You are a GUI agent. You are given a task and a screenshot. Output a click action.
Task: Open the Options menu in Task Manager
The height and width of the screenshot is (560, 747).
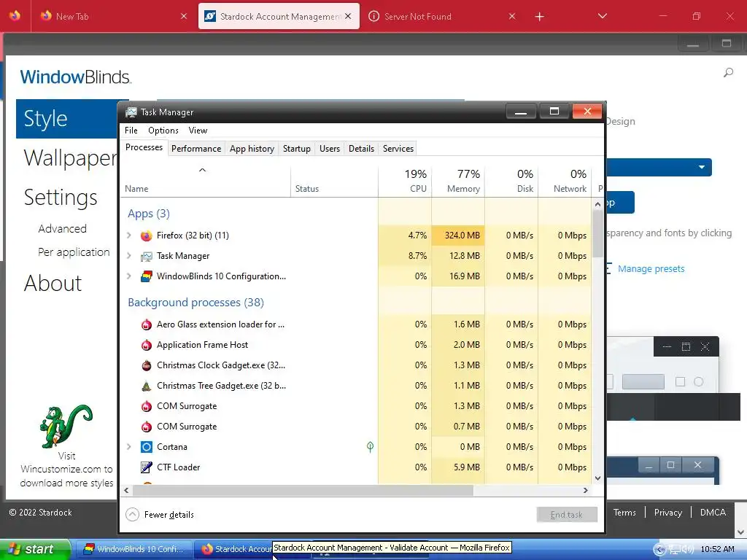click(163, 131)
